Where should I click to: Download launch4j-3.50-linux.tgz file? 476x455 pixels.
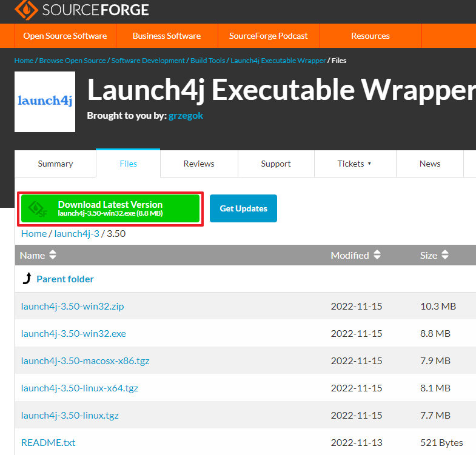coord(70,415)
